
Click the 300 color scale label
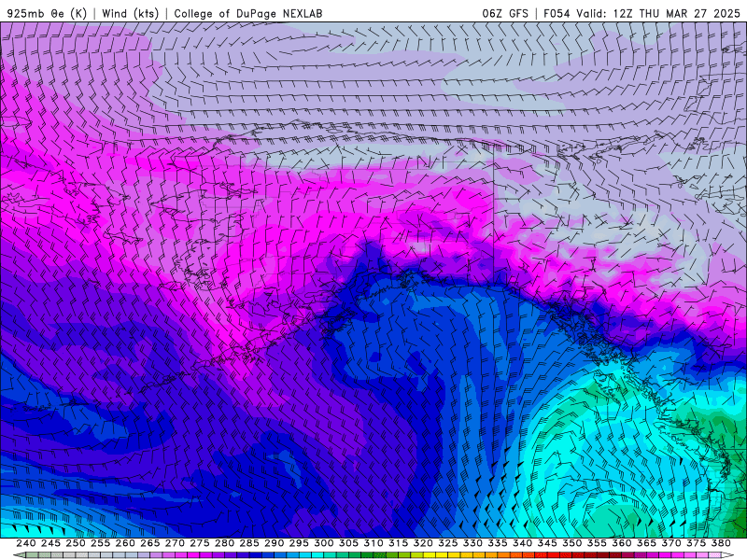(323, 543)
